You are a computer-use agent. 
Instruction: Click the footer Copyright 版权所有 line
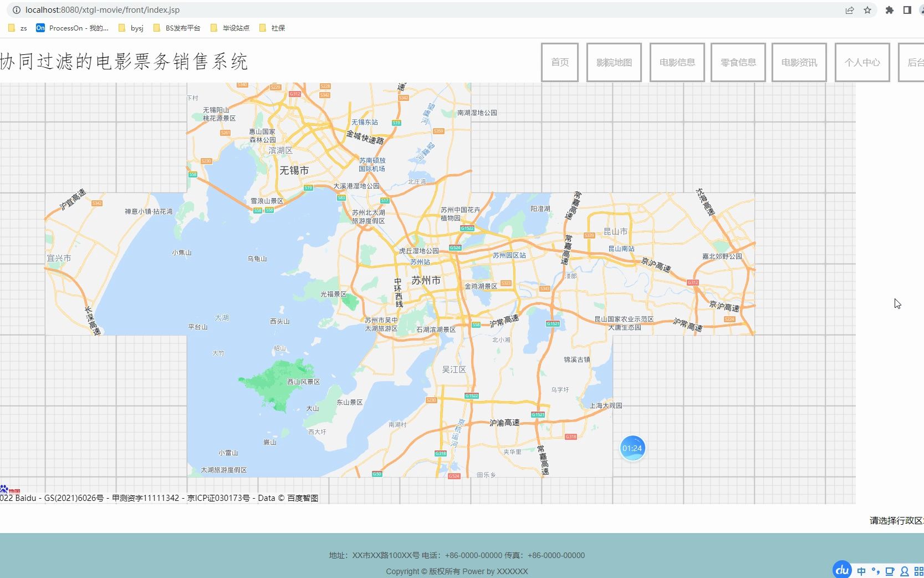pos(457,571)
